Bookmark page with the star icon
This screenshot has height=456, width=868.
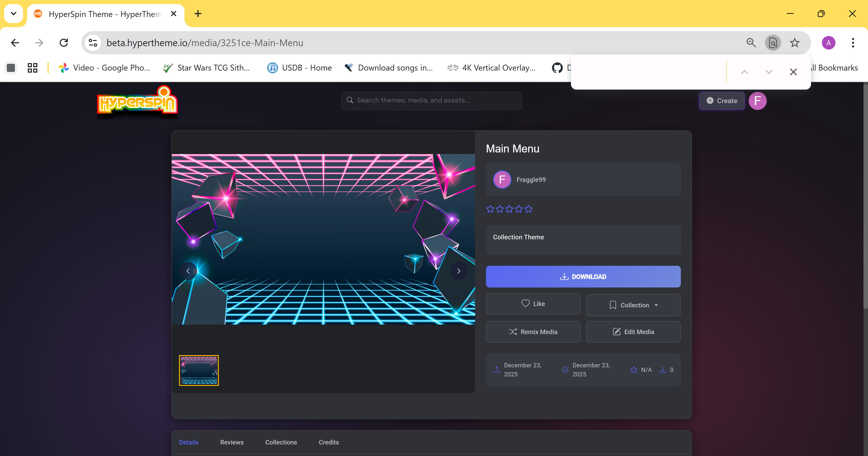pos(795,43)
